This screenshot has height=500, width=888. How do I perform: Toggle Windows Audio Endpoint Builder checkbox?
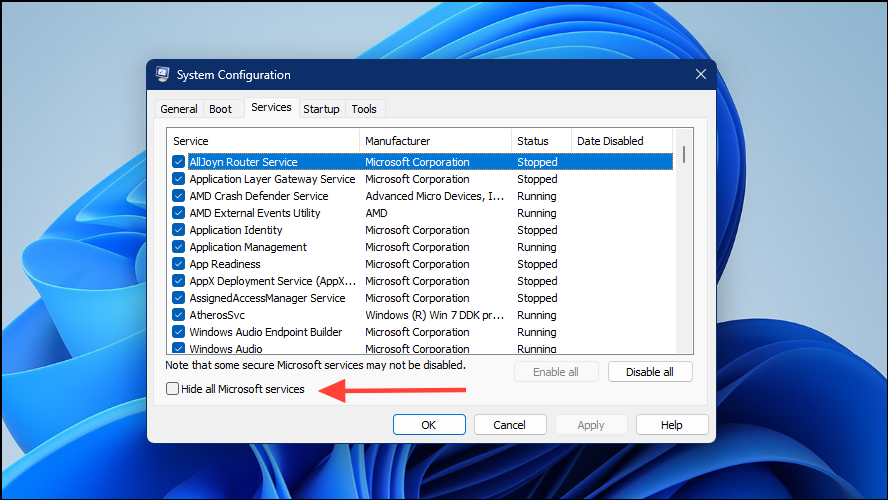(178, 332)
